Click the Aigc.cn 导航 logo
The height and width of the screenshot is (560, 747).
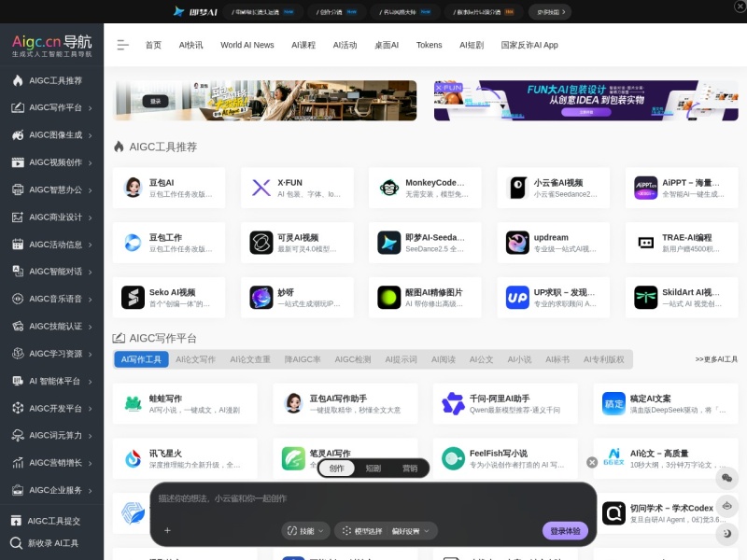coord(51,46)
